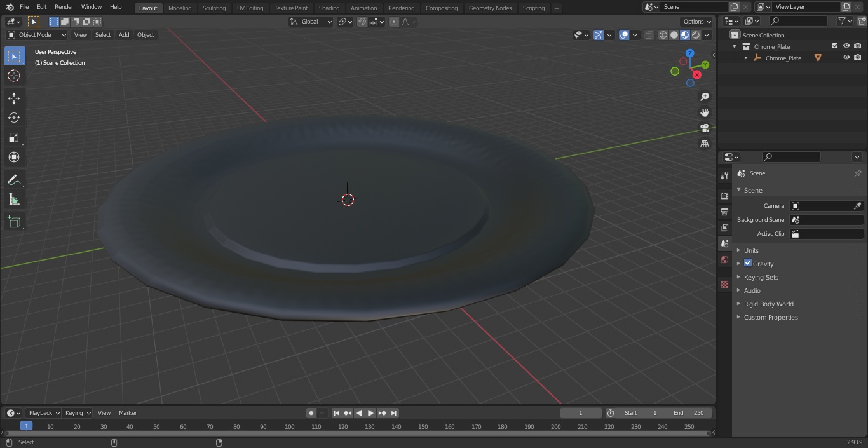This screenshot has width=868, height=448.
Task: Switch perspective/orthographic grid icon
Action: point(704,144)
